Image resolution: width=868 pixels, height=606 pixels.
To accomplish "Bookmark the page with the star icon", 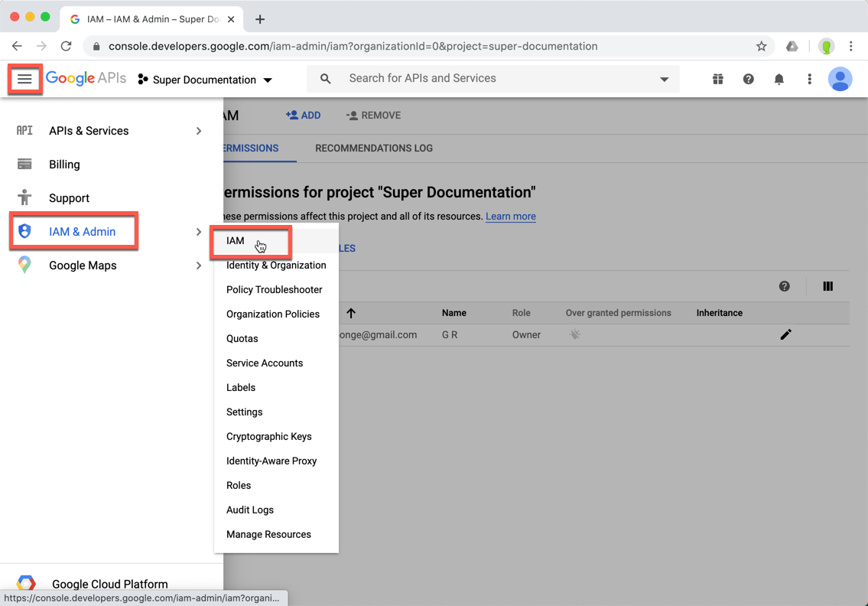I will point(762,46).
